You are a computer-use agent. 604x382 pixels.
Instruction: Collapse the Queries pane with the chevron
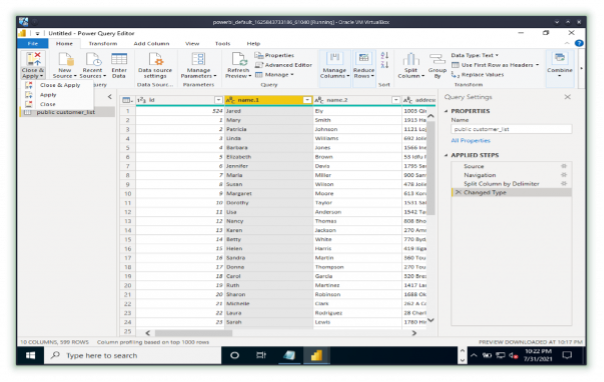pyautogui.click(x=109, y=97)
